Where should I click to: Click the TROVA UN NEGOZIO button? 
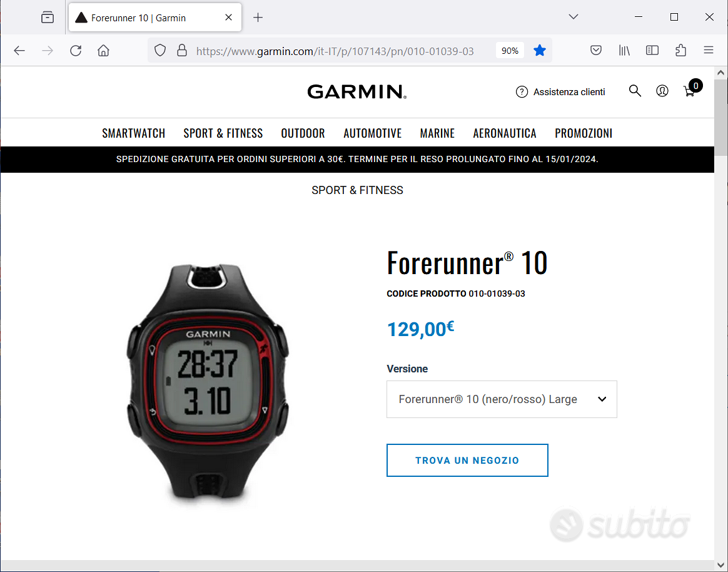[467, 460]
